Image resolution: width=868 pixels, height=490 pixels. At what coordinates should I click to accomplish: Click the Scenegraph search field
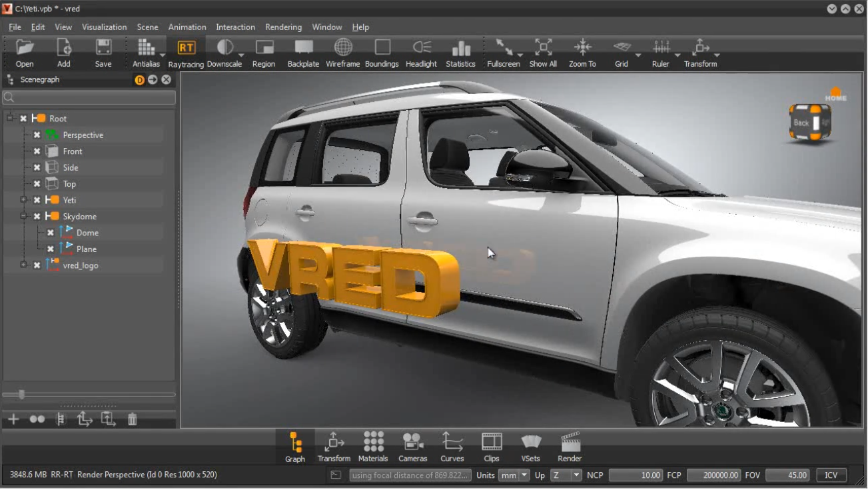tap(89, 98)
